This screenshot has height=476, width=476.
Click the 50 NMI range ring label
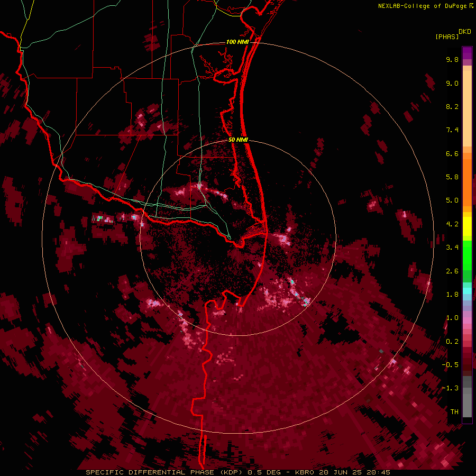238,140
